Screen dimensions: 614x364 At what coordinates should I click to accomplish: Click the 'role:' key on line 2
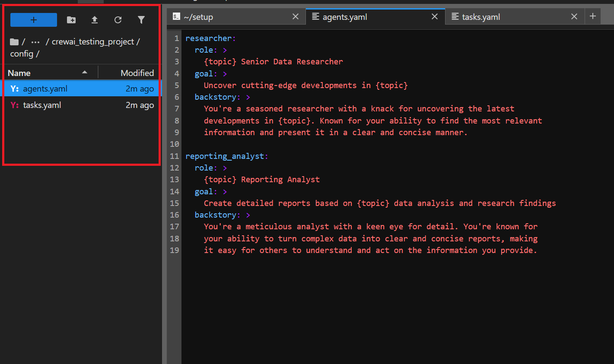pos(206,50)
